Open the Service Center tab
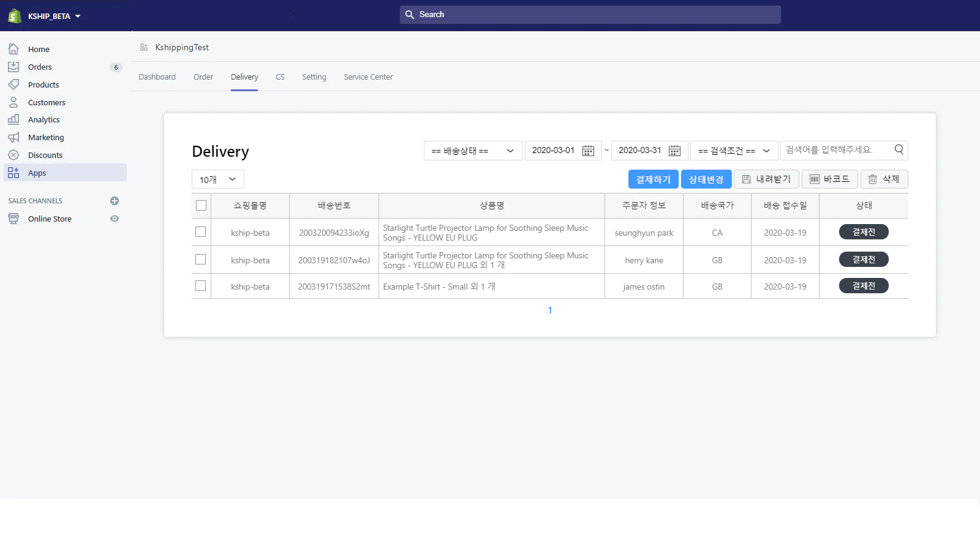 click(x=368, y=77)
